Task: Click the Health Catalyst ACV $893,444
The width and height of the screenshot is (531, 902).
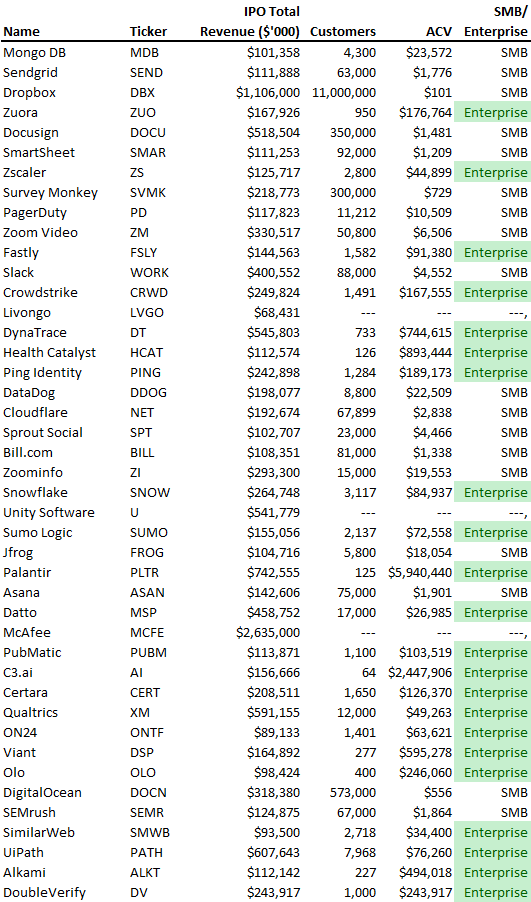Action: [426, 353]
